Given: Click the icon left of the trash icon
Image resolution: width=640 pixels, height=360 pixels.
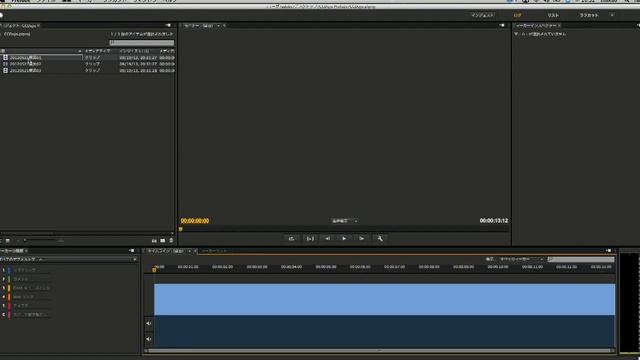Looking at the screenshot, I should pos(163,241).
